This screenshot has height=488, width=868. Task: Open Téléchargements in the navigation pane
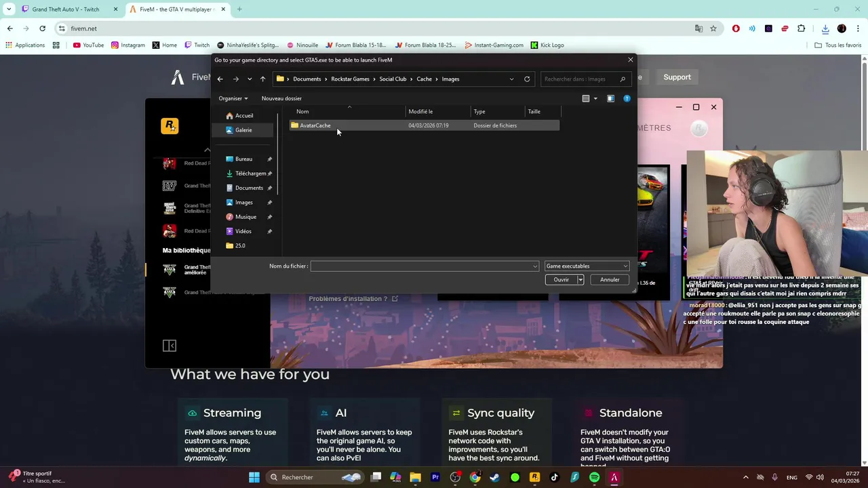pos(250,174)
